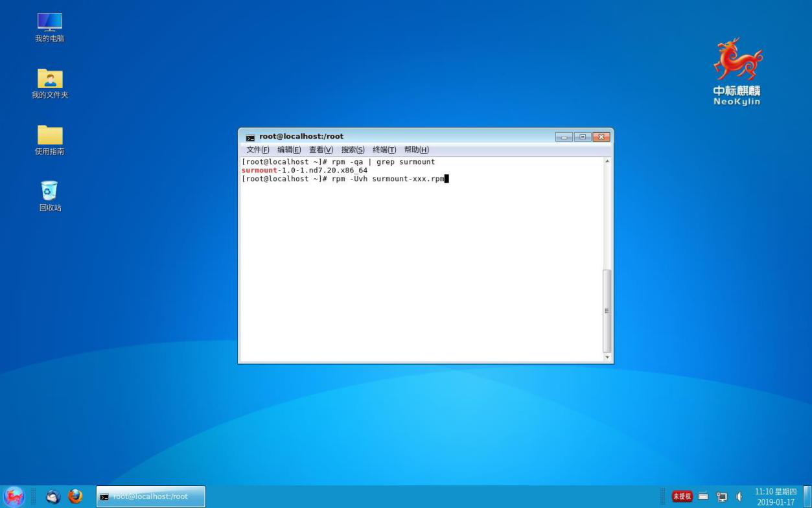812x508 pixels.
Task: Click the terminal icon in the title bar
Action: tap(250, 137)
